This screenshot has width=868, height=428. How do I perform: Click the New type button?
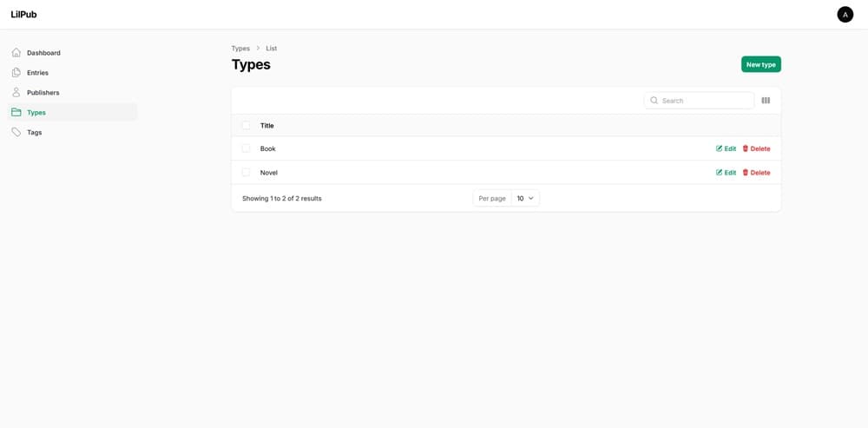click(760, 64)
